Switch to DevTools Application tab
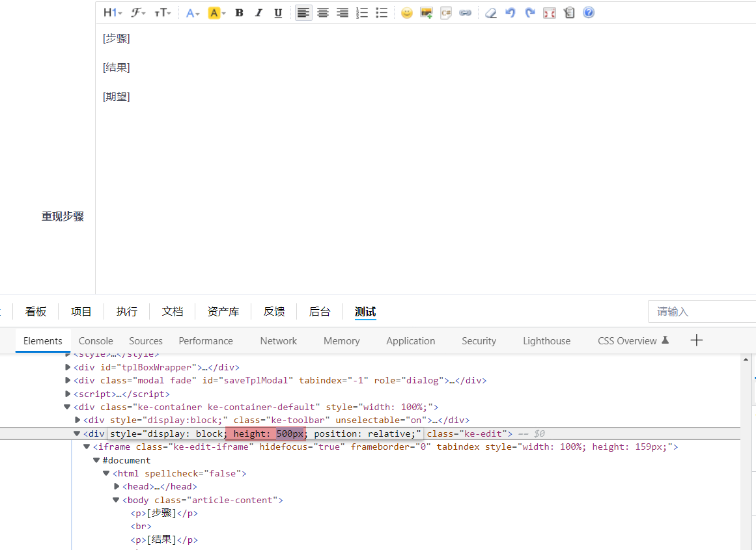Screen dimensions: 756x550 point(410,341)
